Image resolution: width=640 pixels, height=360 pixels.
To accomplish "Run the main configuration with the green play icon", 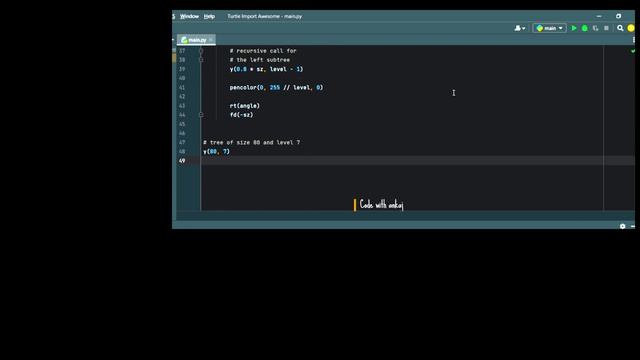I will click(x=574, y=28).
